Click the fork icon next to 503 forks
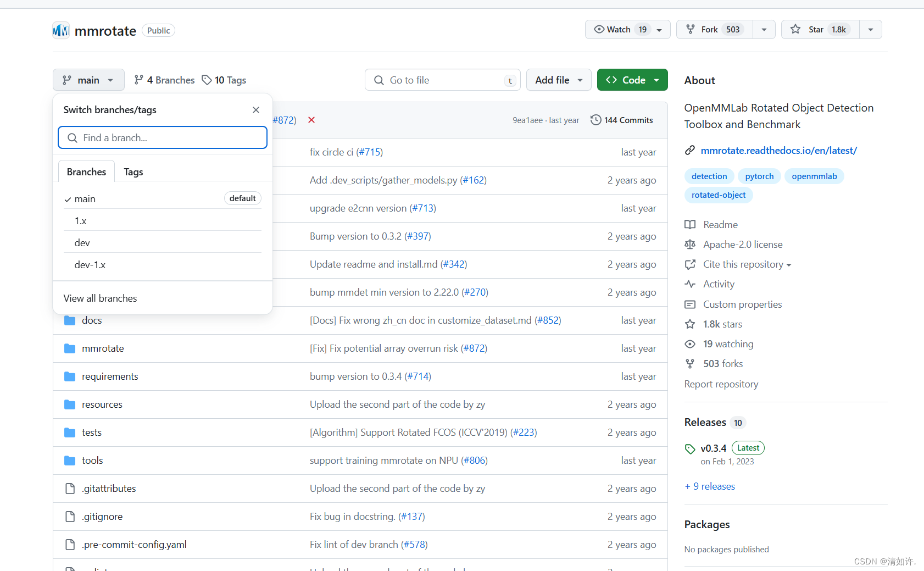Viewport: 924px width, 571px height. (690, 364)
